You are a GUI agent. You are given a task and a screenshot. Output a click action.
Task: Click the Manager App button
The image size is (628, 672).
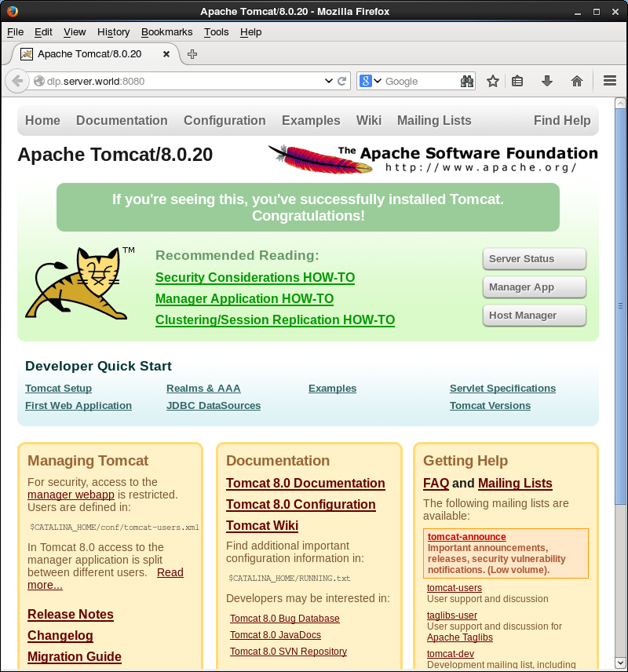pyautogui.click(x=534, y=287)
